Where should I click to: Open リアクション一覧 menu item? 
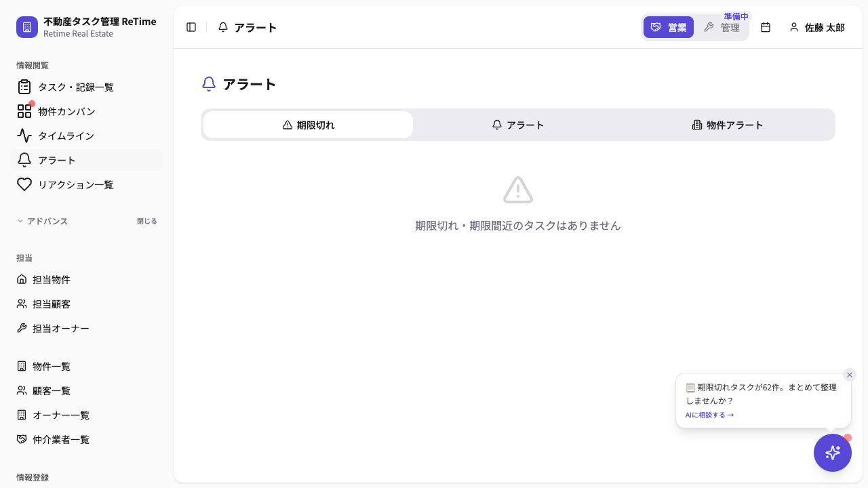point(87,184)
